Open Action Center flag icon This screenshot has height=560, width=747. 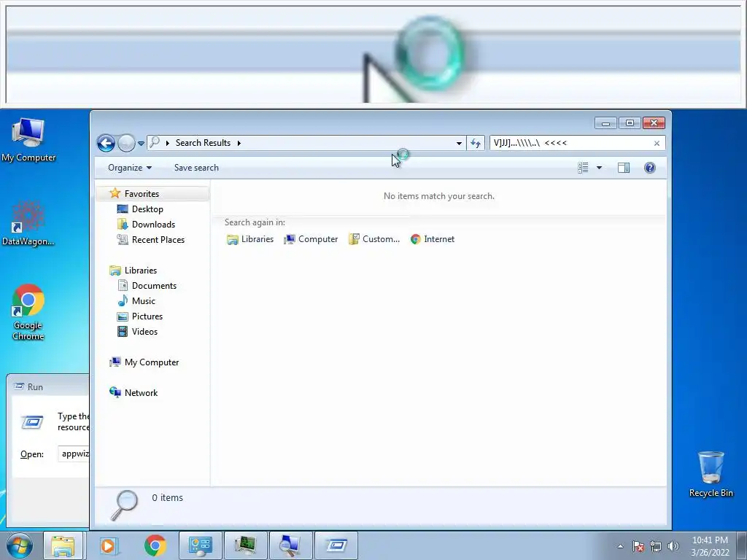click(x=638, y=546)
